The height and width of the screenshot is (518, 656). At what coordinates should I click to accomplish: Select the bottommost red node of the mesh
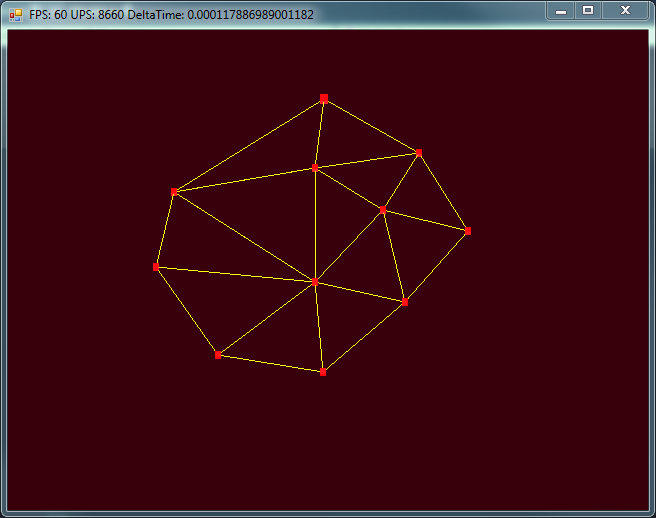coord(323,372)
